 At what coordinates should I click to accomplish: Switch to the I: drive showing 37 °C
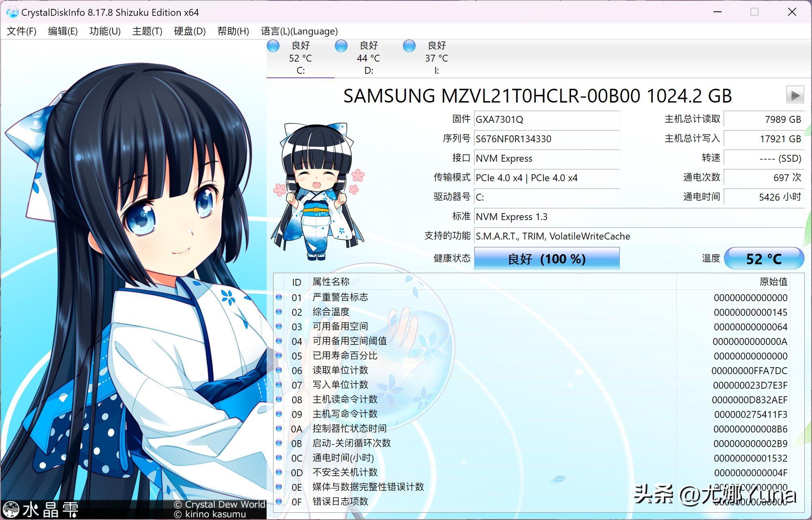[x=436, y=58]
